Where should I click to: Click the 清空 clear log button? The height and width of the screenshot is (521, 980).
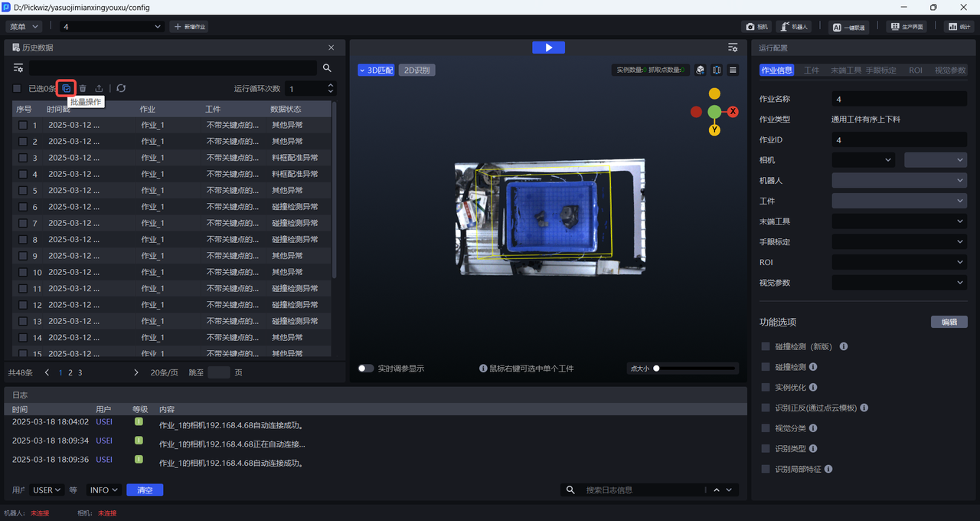tap(145, 490)
